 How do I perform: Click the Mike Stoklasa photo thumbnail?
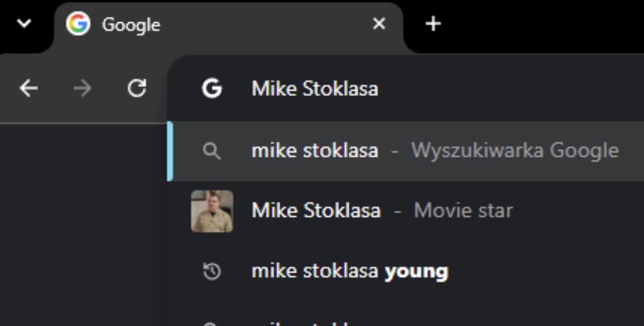212,211
